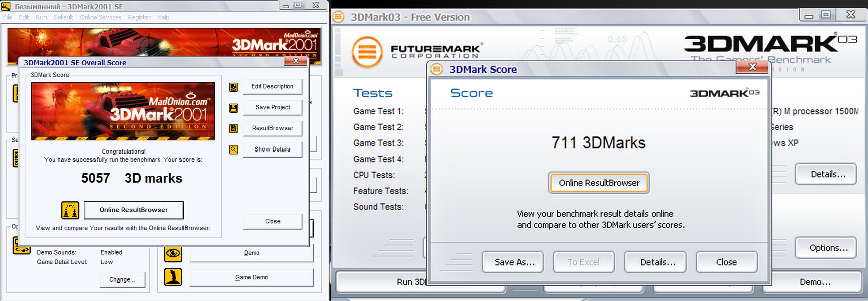Maximize the 3DMark03 window

pos(826,15)
